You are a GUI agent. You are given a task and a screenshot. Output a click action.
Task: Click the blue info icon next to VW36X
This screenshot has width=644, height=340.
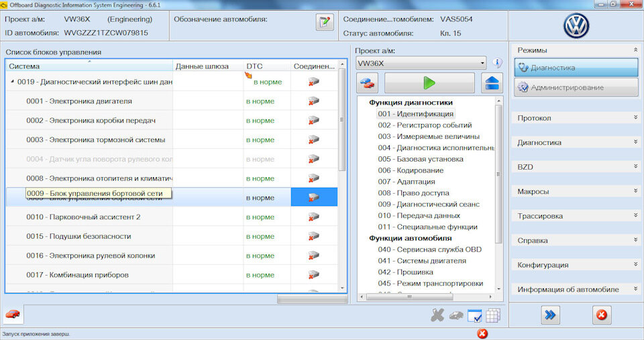497,63
